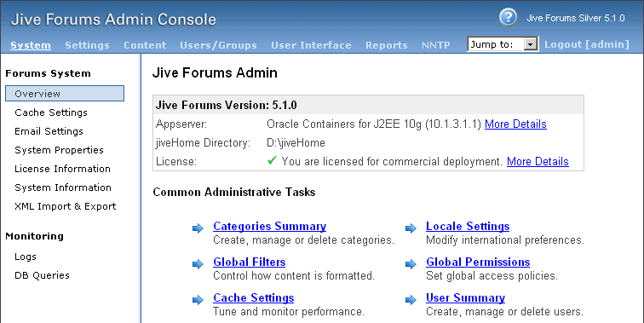Switch to the Settings tab
This screenshot has width=644, height=323.
click(87, 45)
